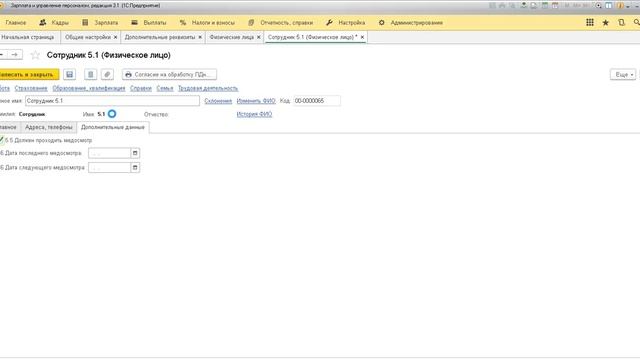Open calendar for last medical exam date
Screen dimensions: 640x360
(135, 153)
